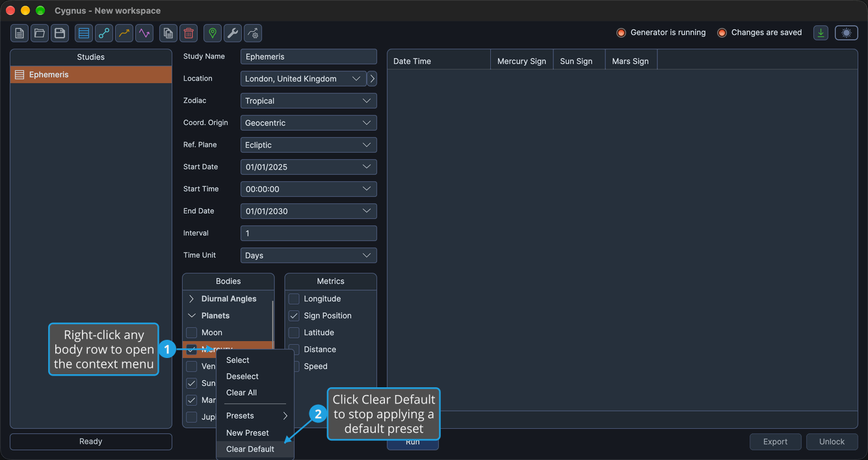Uncheck the Mars body checkbox
The image size is (868, 460).
pos(192,400)
